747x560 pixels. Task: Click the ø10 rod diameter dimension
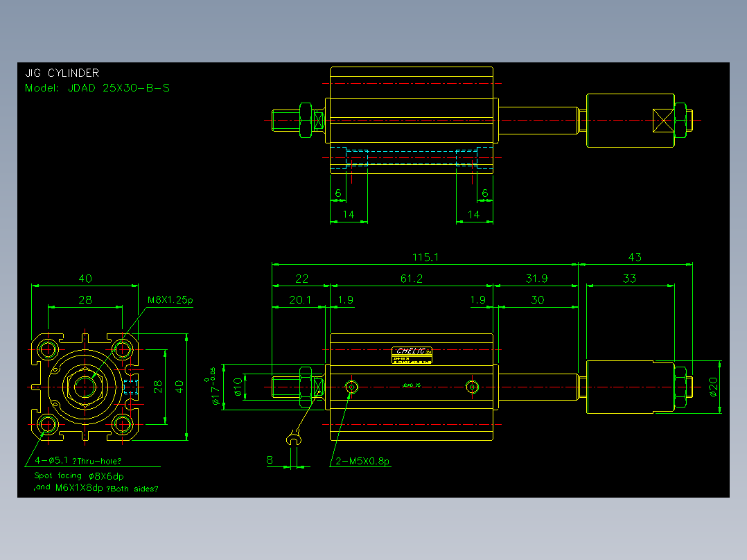pos(238,388)
